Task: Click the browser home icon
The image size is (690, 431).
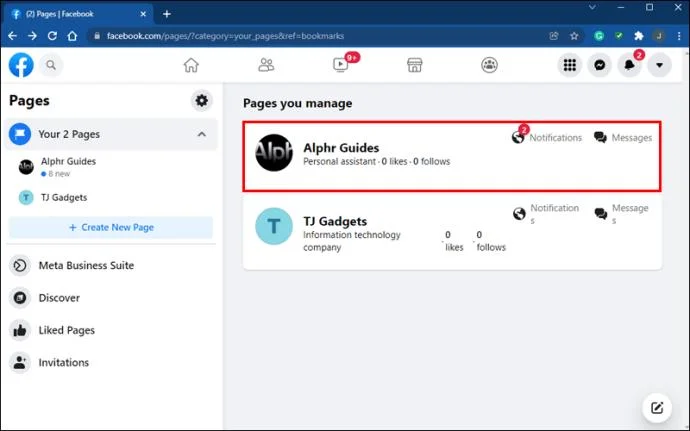Action: (72, 36)
